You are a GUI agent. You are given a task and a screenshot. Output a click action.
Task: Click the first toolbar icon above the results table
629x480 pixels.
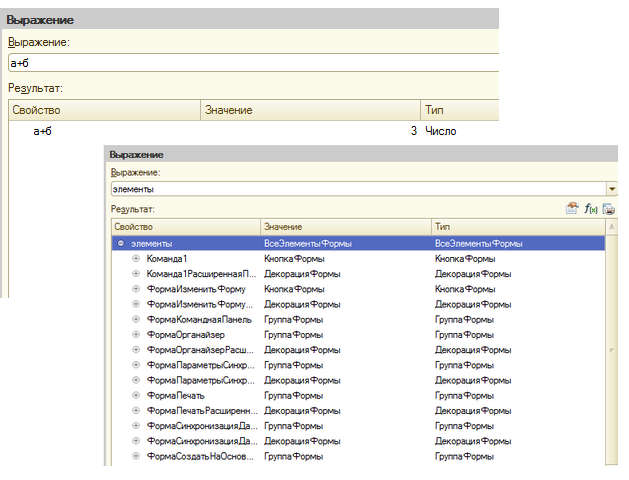coord(572,209)
